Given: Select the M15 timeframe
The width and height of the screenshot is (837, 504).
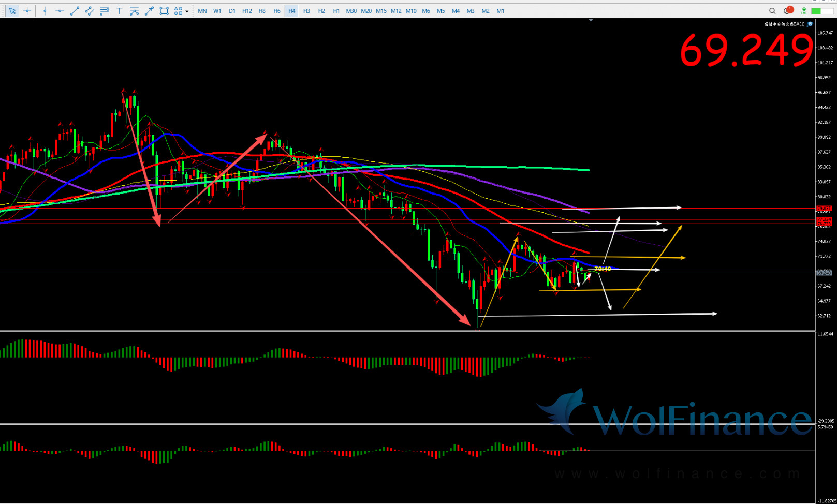Looking at the screenshot, I should 381,11.
